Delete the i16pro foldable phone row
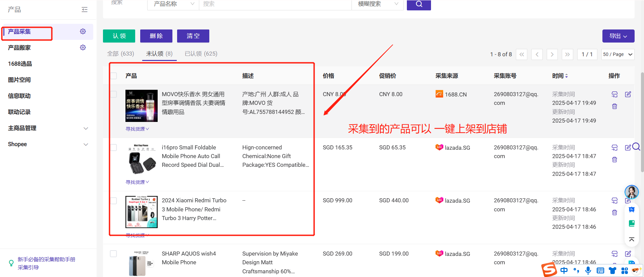This screenshot has width=644, height=277. 614,159
